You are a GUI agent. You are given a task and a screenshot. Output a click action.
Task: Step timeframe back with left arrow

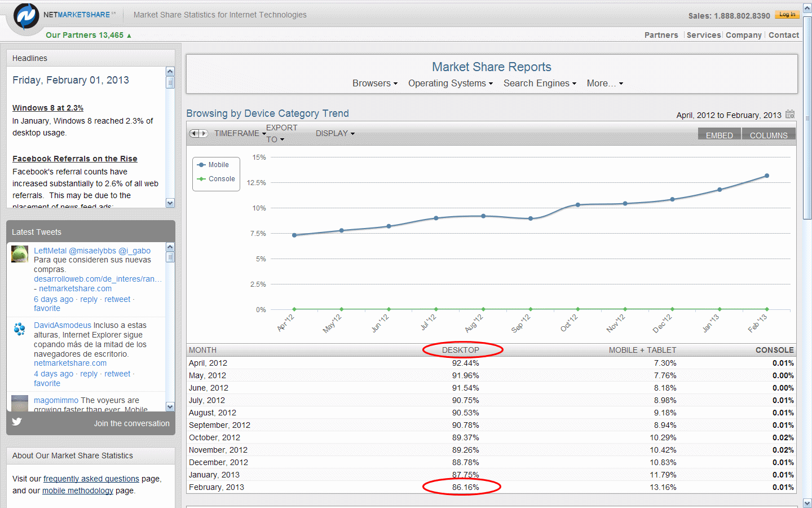[x=194, y=133]
